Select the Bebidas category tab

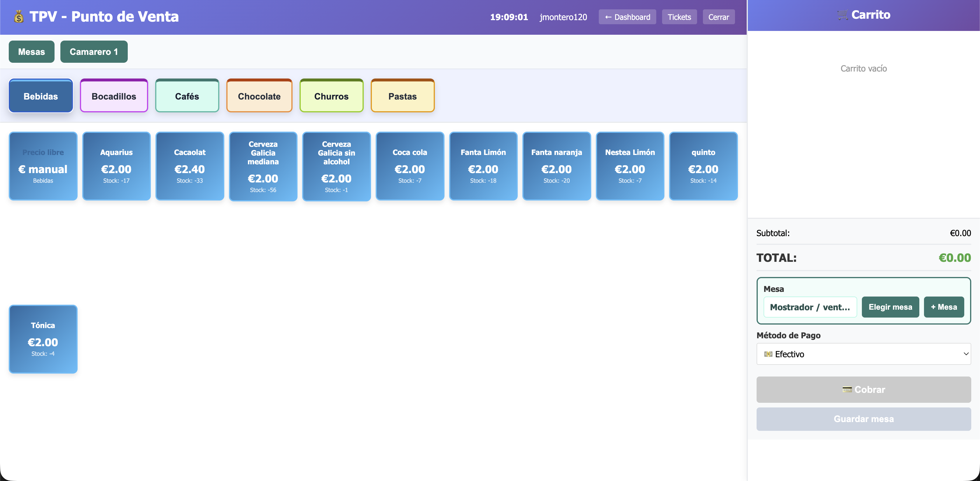[x=41, y=96]
